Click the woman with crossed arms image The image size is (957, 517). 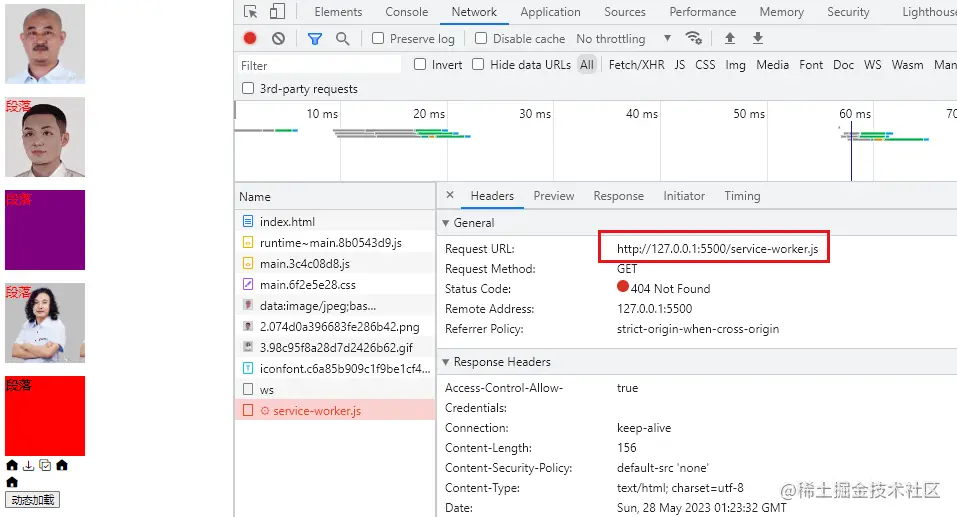45,323
